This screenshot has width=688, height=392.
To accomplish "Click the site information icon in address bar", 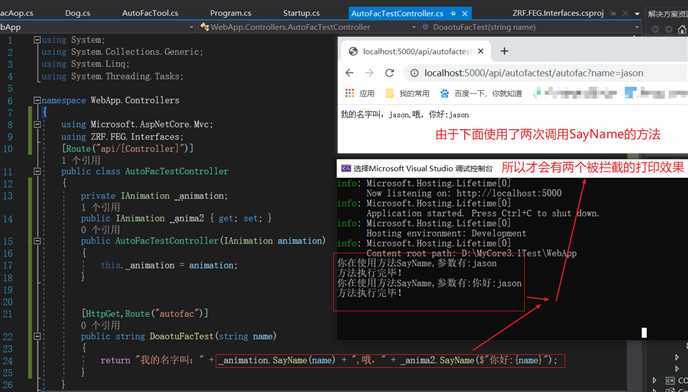I will click(x=414, y=73).
